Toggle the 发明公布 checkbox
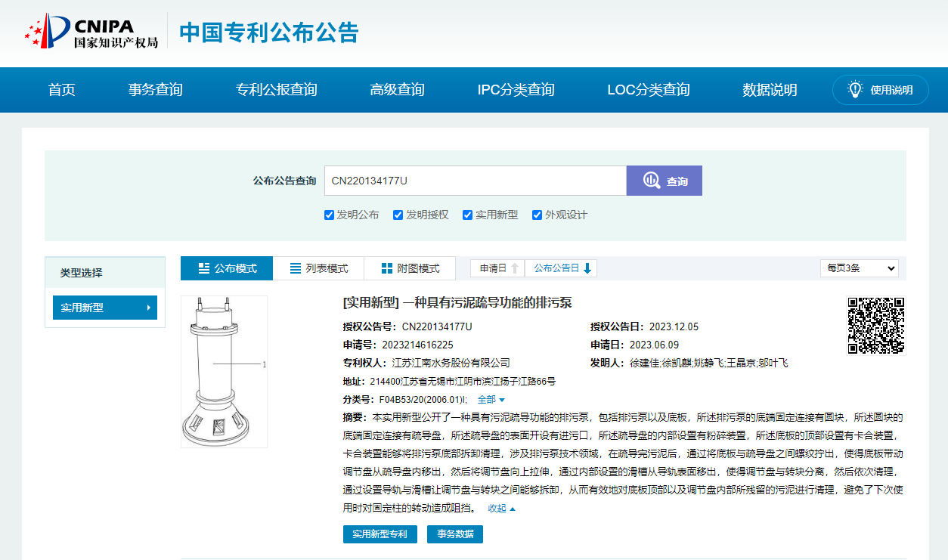This screenshot has width=948, height=560. tap(329, 215)
